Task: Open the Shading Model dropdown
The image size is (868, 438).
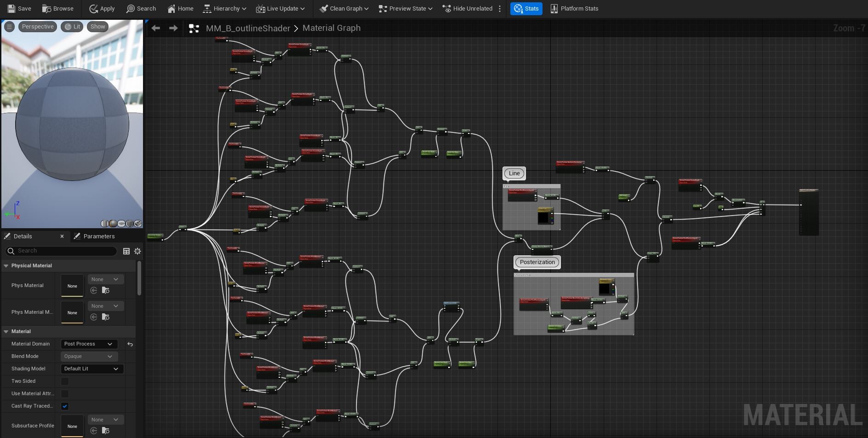Action: 92,369
